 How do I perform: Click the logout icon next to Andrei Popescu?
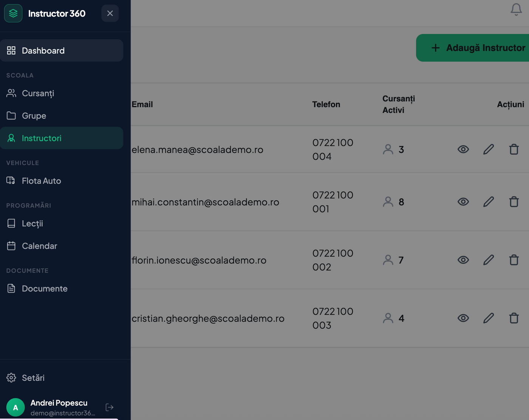(110, 407)
